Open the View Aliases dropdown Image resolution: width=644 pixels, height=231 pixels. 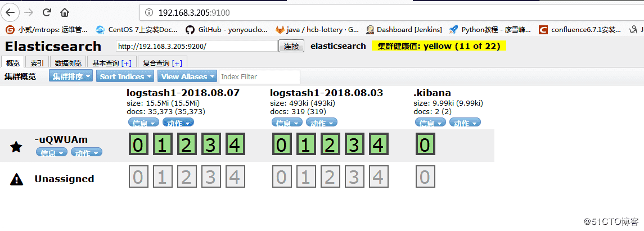tap(187, 76)
